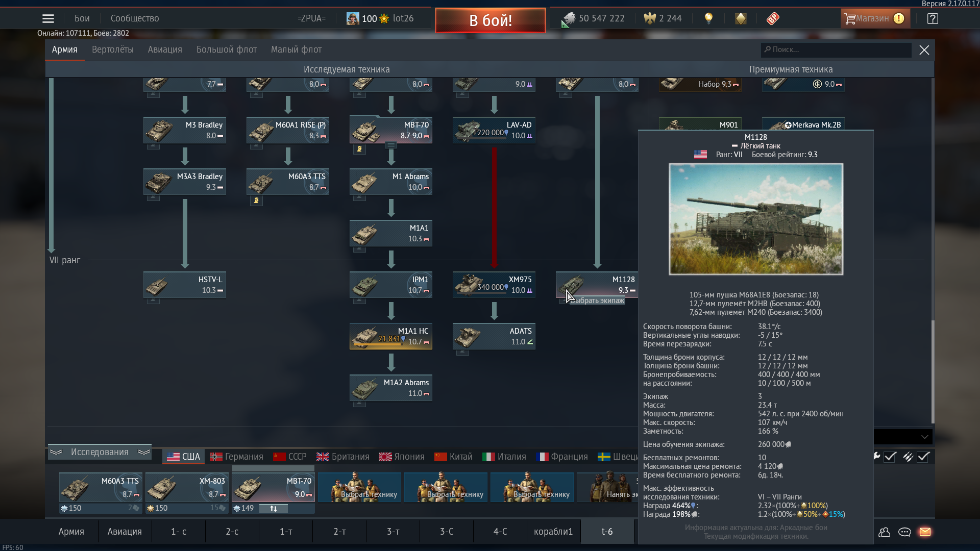Toggle the auto-refill ammunition checkbox
Screen dimensions: 980x551
coord(923,457)
